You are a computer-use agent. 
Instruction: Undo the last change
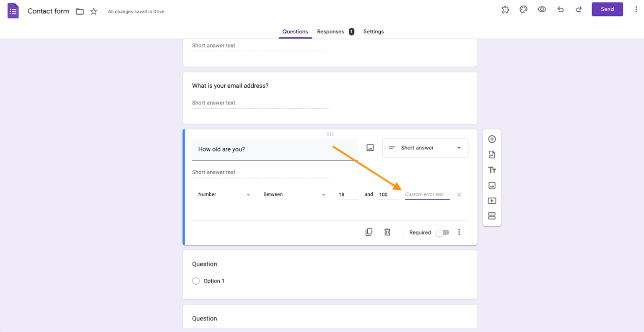[561, 9]
